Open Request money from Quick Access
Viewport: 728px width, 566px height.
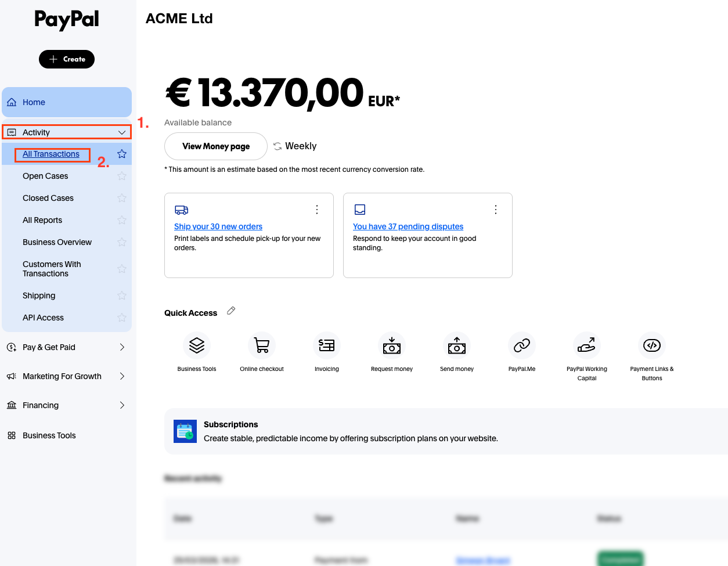(x=392, y=345)
